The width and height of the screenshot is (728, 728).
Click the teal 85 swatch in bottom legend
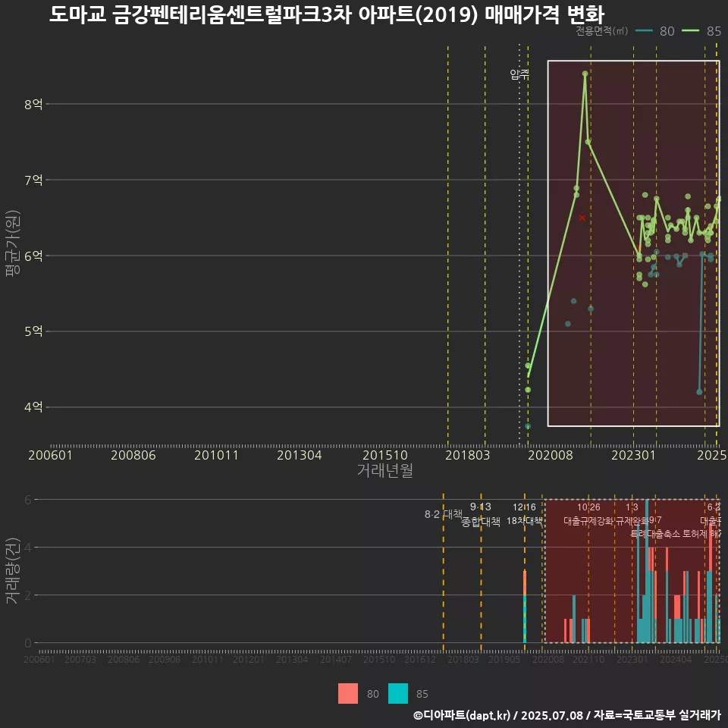click(398, 694)
